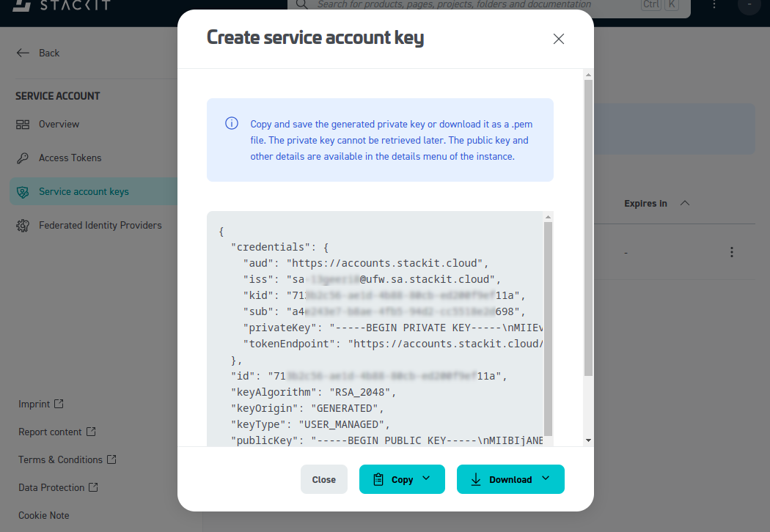This screenshot has height=532, width=770.
Task: Click the Service account keys shield icon
Action: click(x=23, y=192)
